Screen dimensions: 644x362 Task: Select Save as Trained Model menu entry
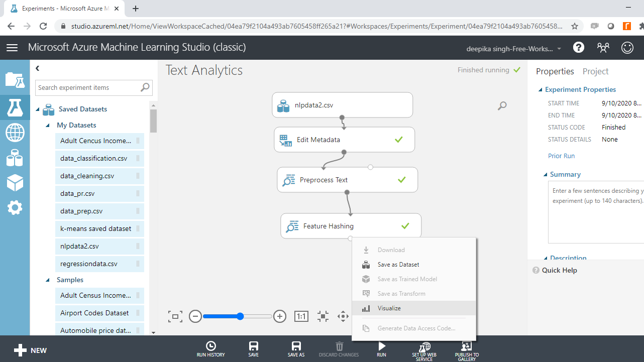tap(414, 279)
